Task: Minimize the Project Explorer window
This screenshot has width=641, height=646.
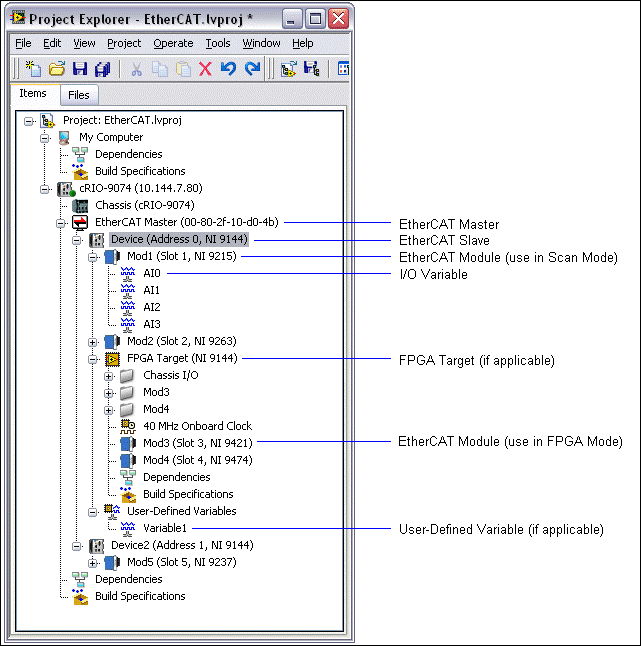Action: coord(292,19)
